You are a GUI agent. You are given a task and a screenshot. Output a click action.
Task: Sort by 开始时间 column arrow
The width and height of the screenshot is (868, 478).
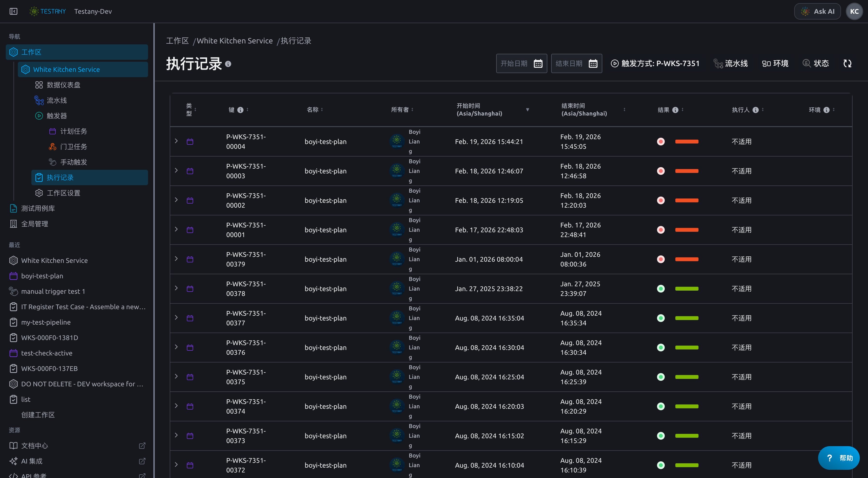pos(528,109)
